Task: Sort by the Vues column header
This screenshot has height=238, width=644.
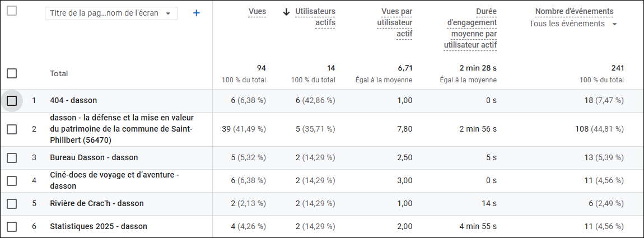Action: click(257, 12)
